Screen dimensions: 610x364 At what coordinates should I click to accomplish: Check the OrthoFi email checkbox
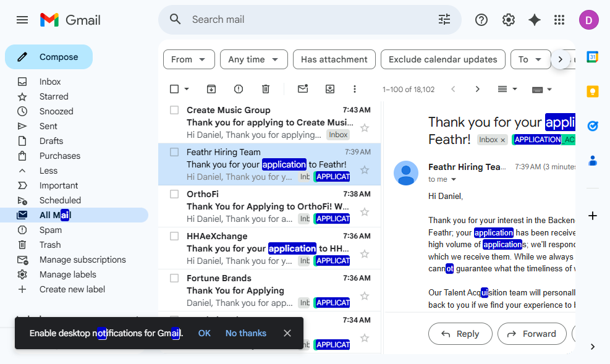(x=174, y=194)
